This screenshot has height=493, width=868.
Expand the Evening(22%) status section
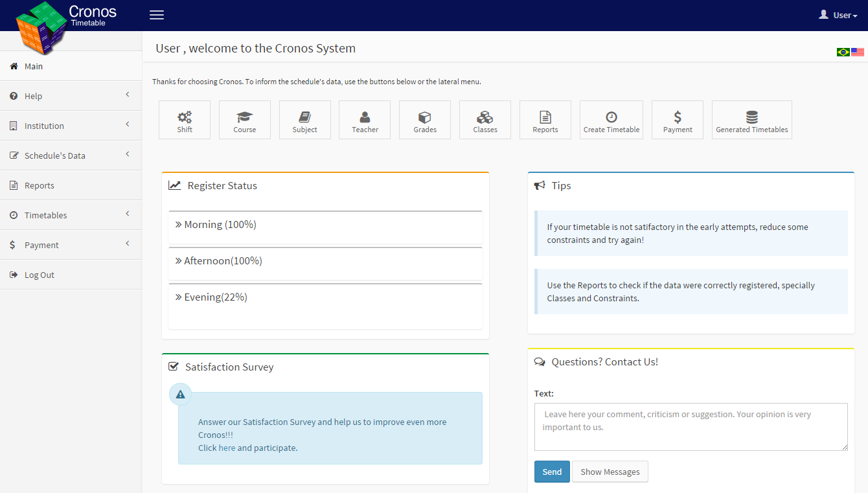point(325,306)
